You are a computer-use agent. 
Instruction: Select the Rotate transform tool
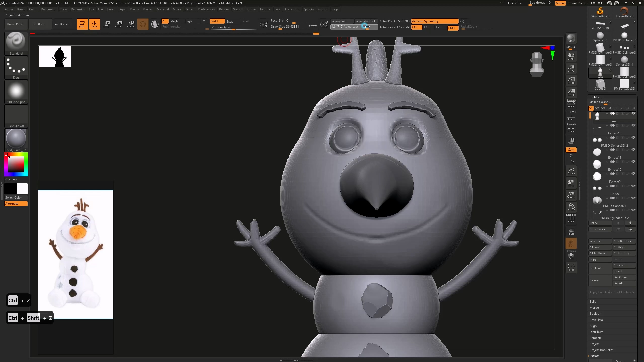pos(131,24)
